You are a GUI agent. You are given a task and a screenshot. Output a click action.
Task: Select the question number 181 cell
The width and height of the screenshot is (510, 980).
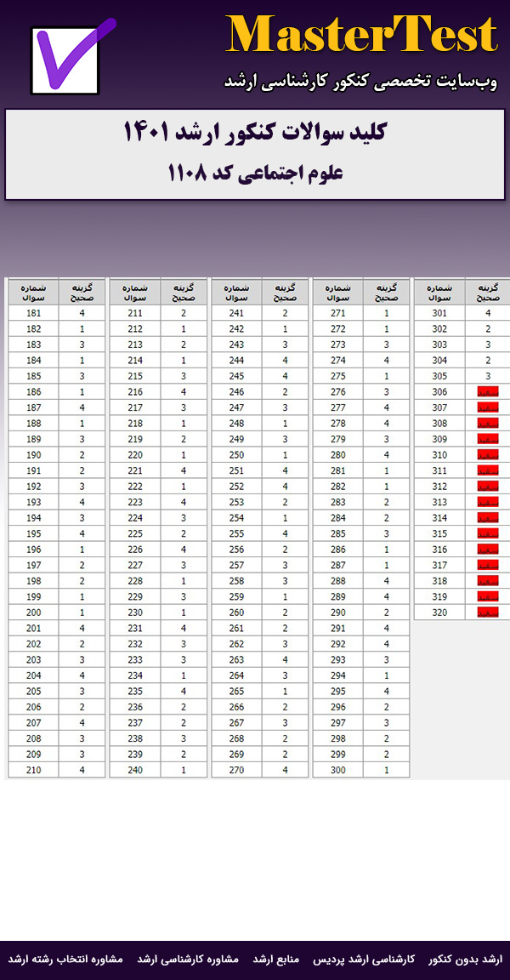click(x=33, y=313)
